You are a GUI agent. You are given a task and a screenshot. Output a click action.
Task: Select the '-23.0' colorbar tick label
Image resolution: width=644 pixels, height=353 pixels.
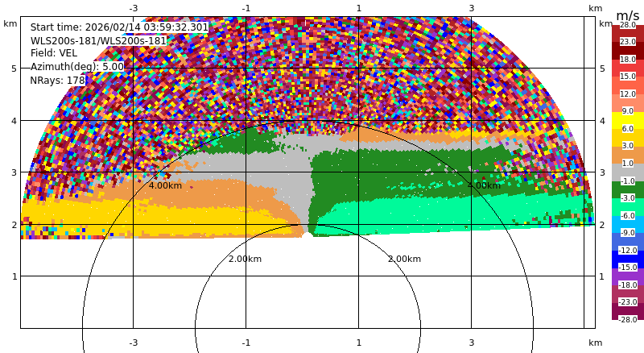(x=627, y=302)
